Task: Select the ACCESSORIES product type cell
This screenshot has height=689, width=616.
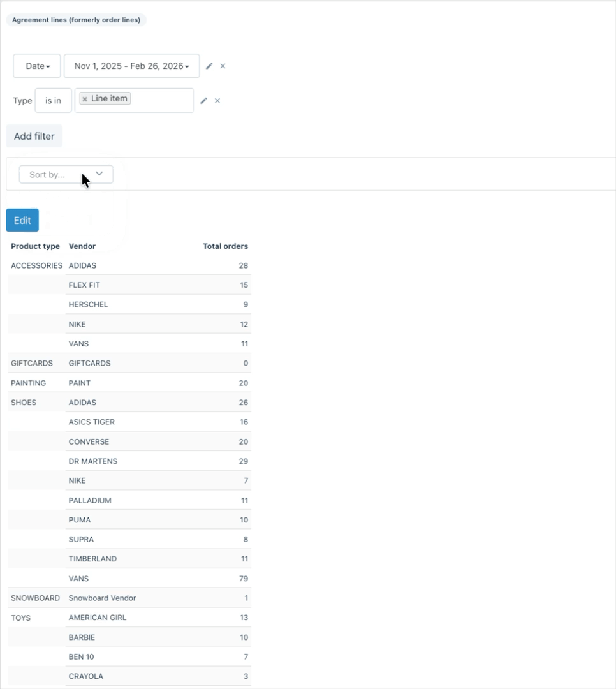Action: coord(36,265)
